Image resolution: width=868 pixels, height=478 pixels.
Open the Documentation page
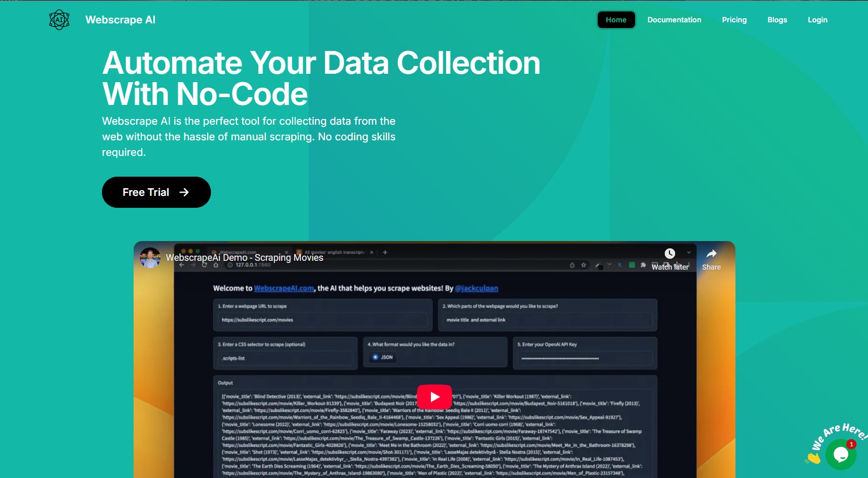(674, 20)
